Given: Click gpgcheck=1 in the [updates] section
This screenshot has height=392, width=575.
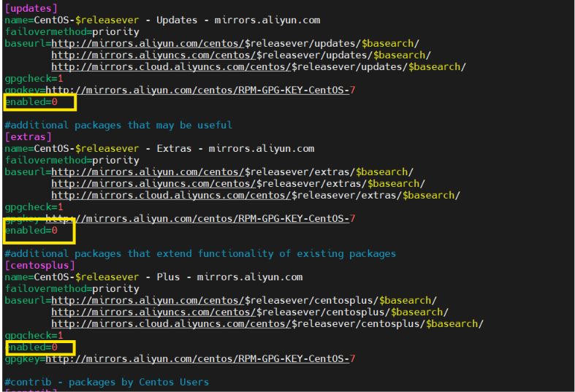Looking at the screenshot, I should coord(34,79).
